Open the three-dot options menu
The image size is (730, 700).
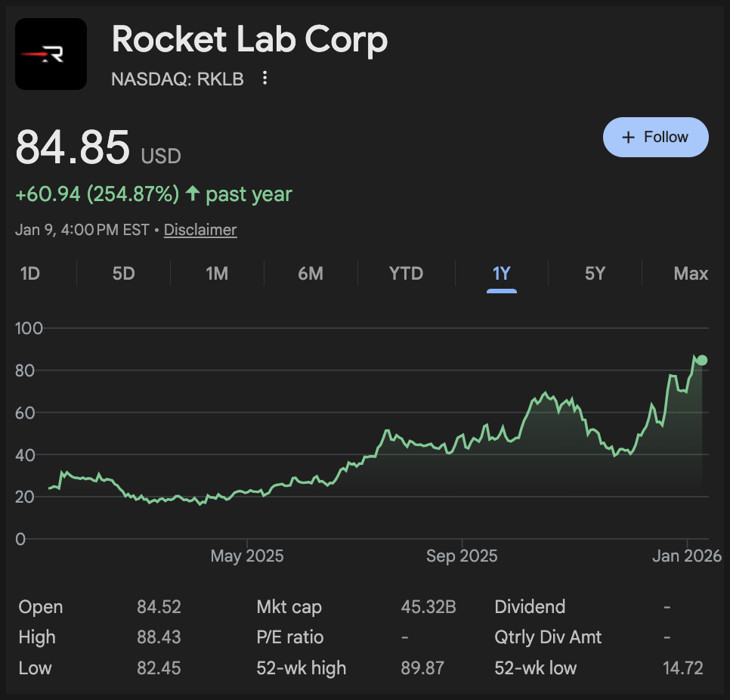(x=264, y=78)
